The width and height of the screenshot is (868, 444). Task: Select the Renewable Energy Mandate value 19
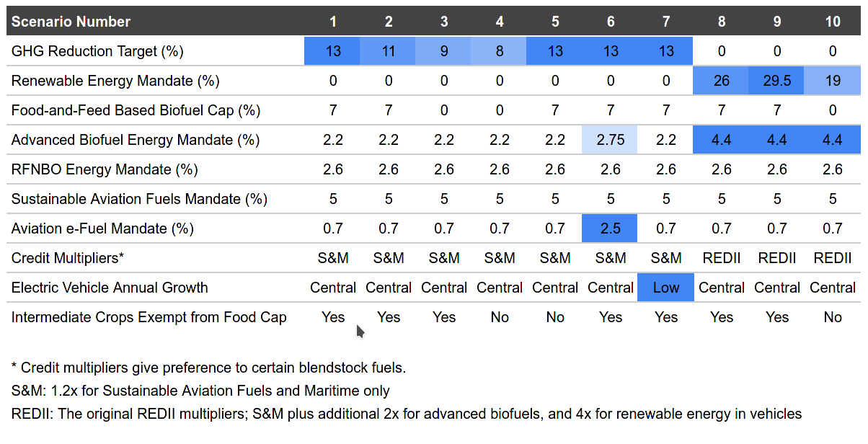833,81
